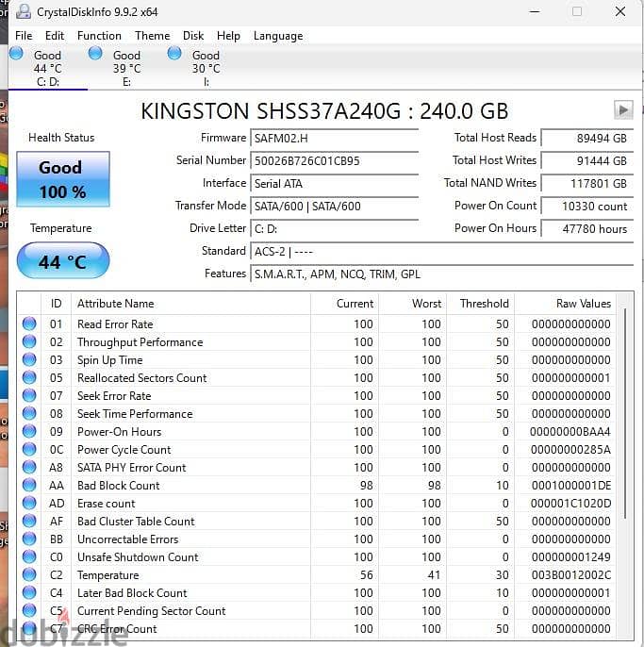Screen dimensions: 644x647
Task: Click the Worst column header
Action: pos(413,304)
